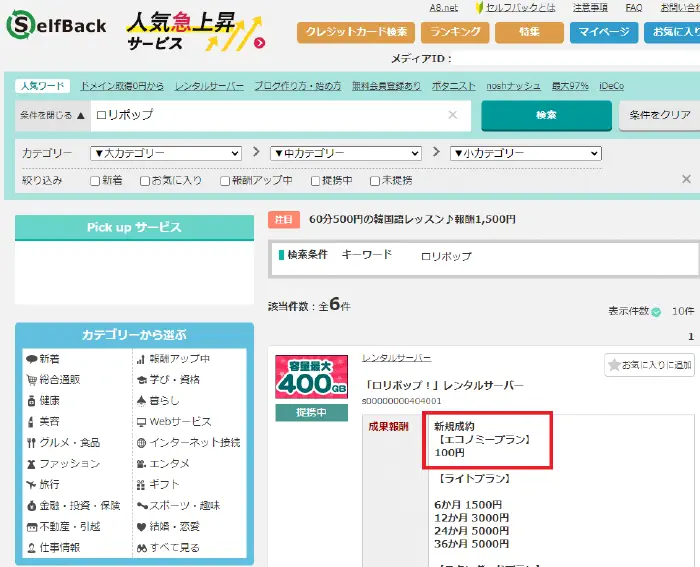The width and height of the screenshot is (700, 567).
Task: Click the レンタルサーバー category link above result
Action: coord(396,358)
